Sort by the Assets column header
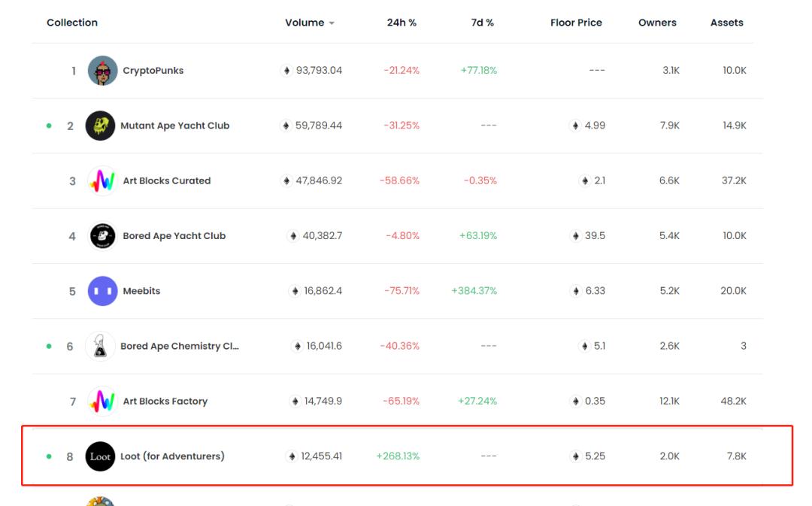The image size is (812, 506). point(726,23)
